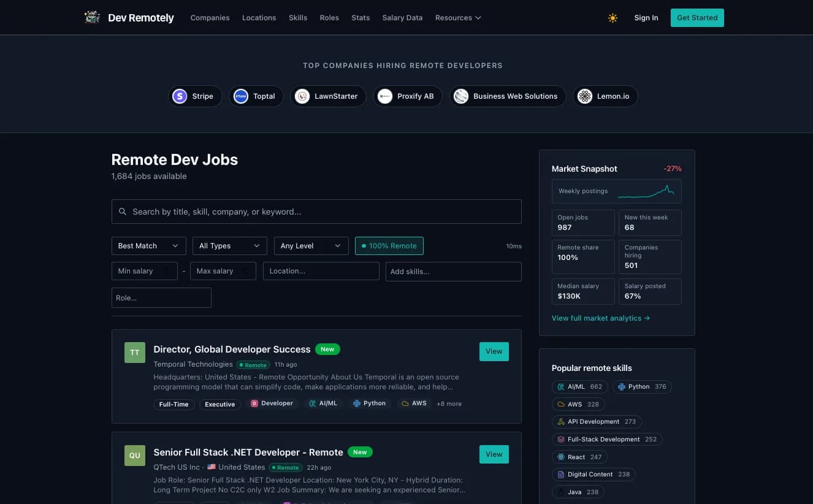Click the Companies hiring 501 stat

coord(650,256)
